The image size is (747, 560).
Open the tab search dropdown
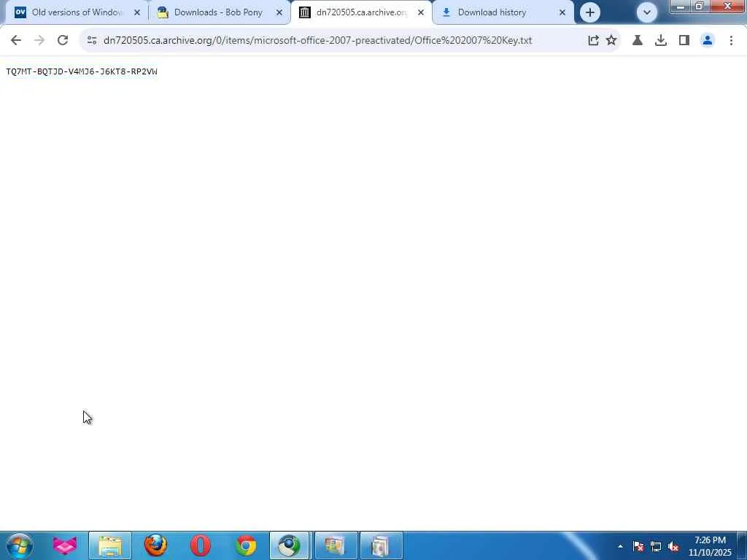point(646,12)
